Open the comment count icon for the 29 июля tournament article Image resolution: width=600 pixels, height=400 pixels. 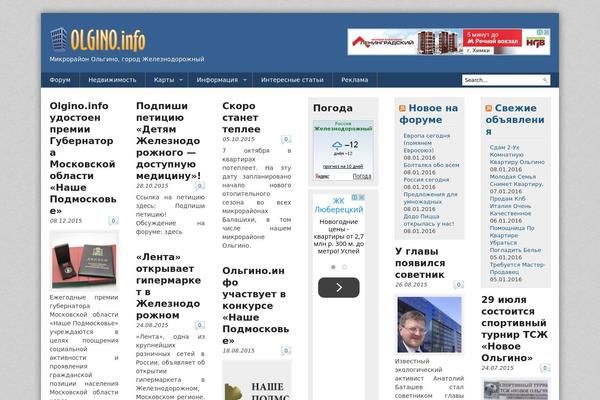tap(545, 368)
